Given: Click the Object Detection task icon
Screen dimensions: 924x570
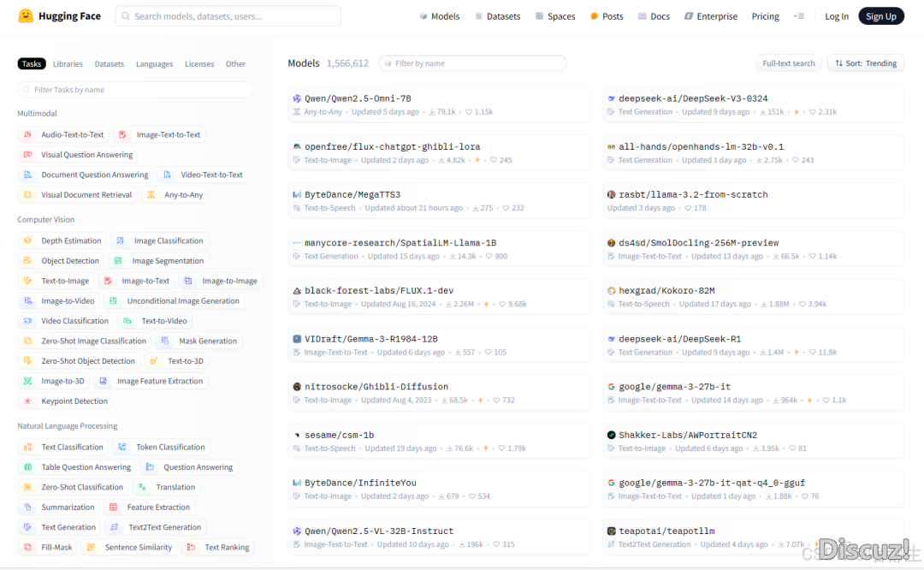Looking at the screenshot, I should tap(27, 260).
